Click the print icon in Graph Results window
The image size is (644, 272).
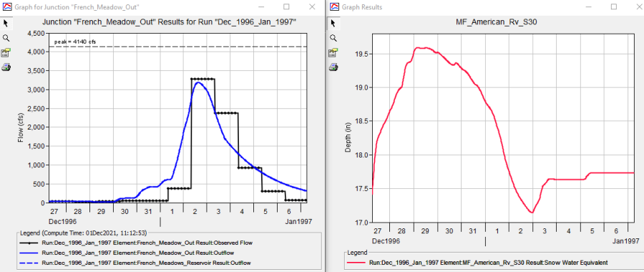pyautogui.click(x=333, y=67)
